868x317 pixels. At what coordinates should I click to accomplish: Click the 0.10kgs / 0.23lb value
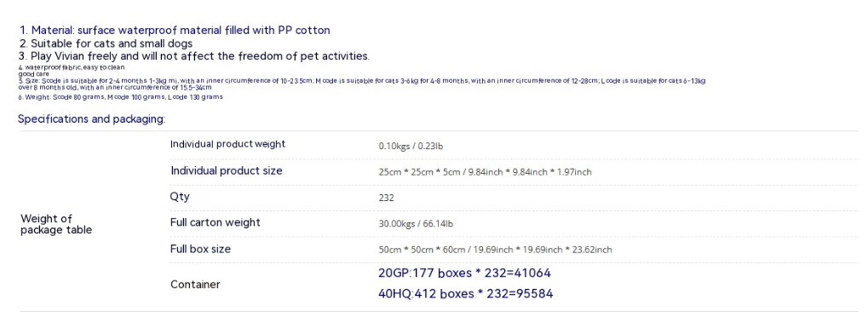coord(411,147)
